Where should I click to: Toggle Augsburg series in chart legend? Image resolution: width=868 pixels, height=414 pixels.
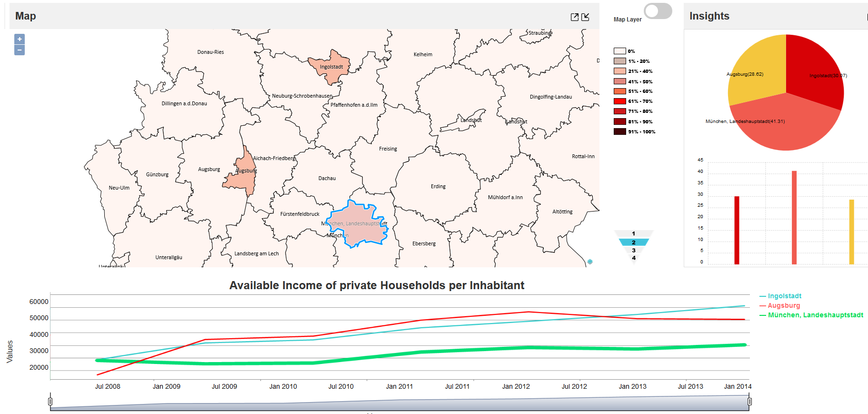pyautogui.click(x=779, y=305)
